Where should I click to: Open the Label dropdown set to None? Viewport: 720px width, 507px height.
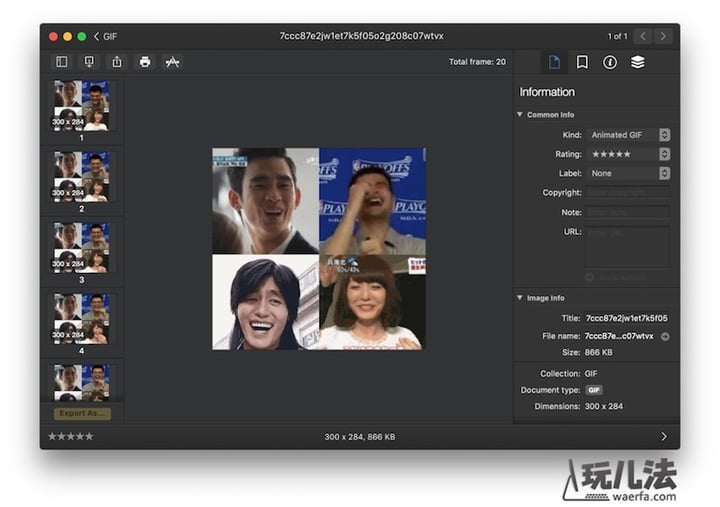[x=629, y=173]
